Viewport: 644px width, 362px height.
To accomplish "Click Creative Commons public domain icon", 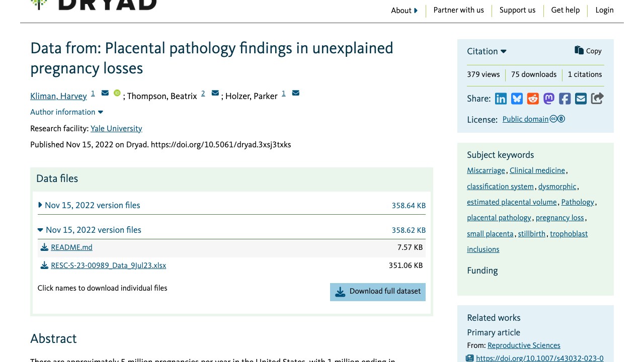I will (557, 119).
